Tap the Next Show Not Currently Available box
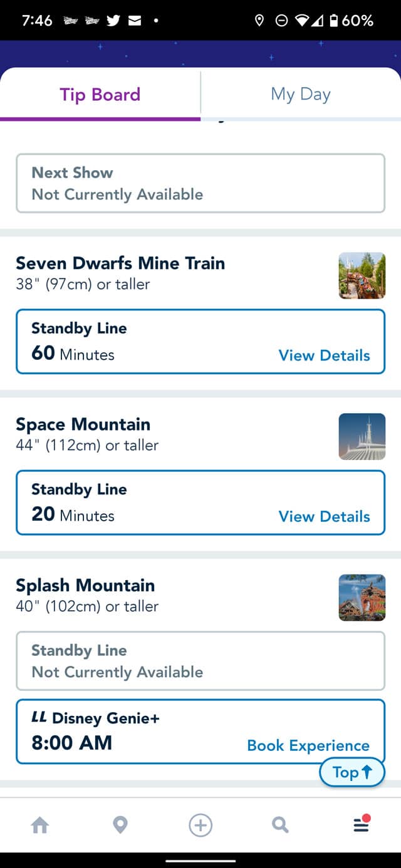This screenshot has height=868, width=401. click(200, 183)
